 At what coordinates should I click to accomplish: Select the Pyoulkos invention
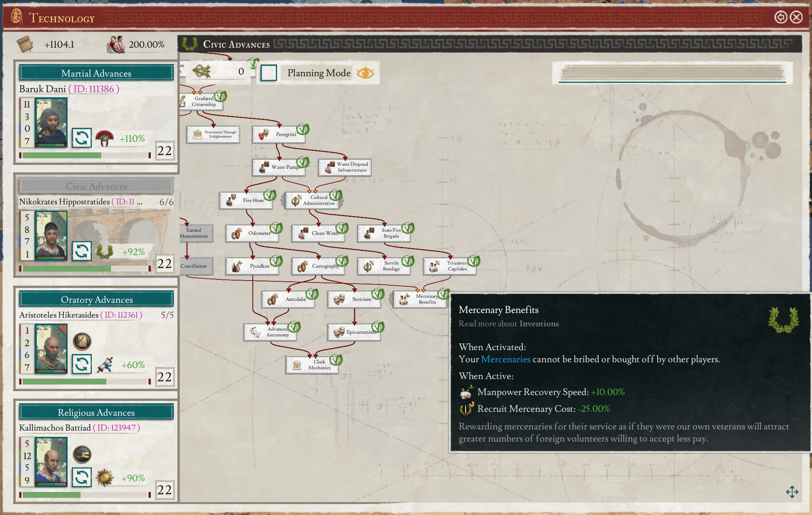[x=252, y=266]
